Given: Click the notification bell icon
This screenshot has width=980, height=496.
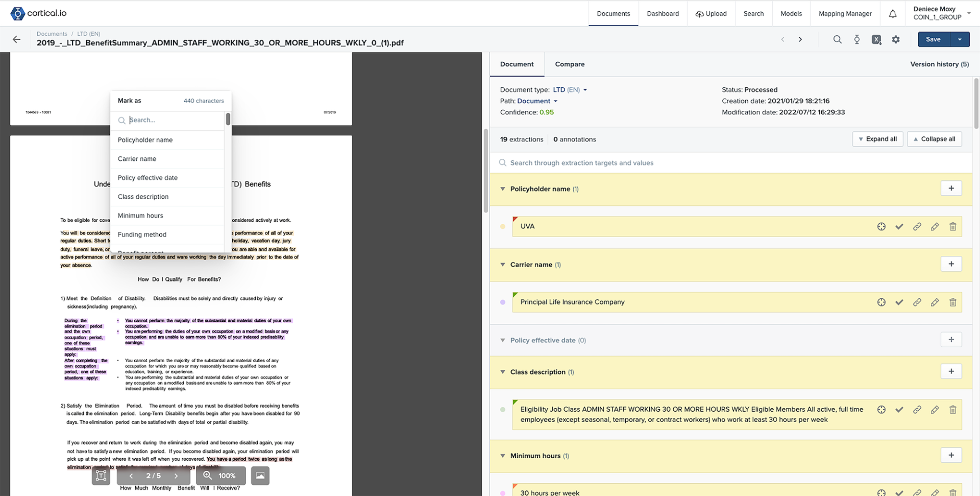Looking at the screenshot, I should (x=892, y=14).
